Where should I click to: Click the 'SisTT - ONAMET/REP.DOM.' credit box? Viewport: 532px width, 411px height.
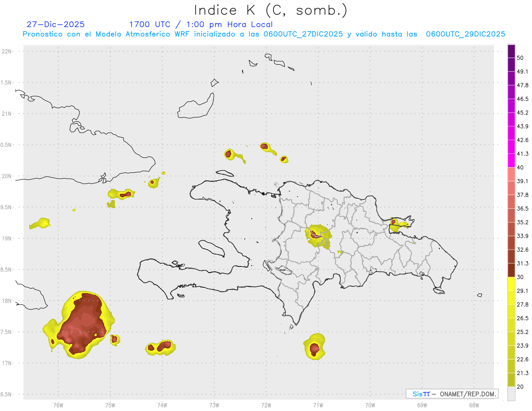coord(452,394)
